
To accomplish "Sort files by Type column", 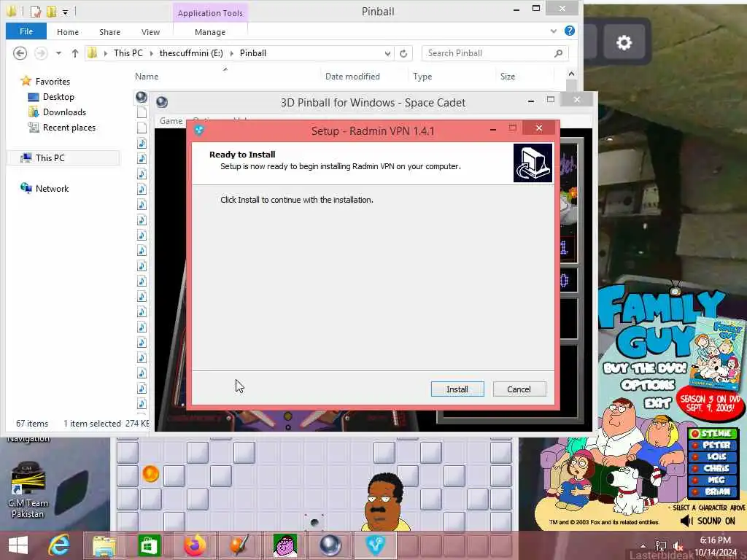I will pos(422,76).
